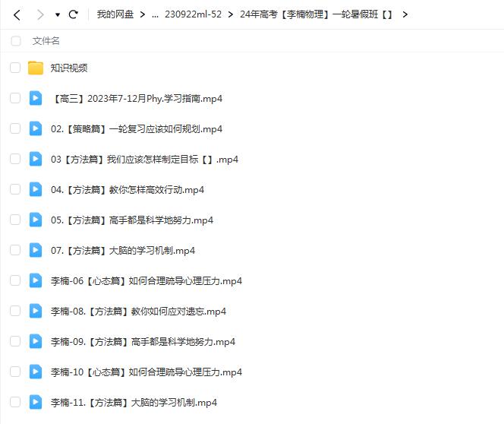Open the 知识视频 folder icon

pos(36,68)
